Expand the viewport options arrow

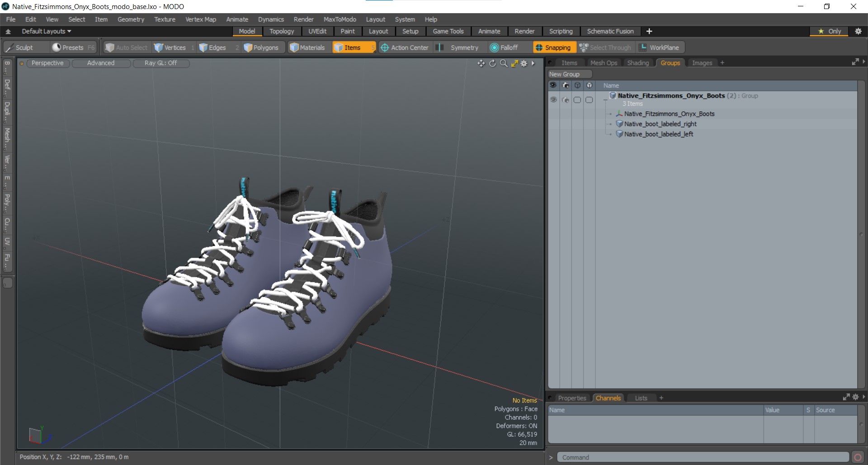click(x=533, y=63)
